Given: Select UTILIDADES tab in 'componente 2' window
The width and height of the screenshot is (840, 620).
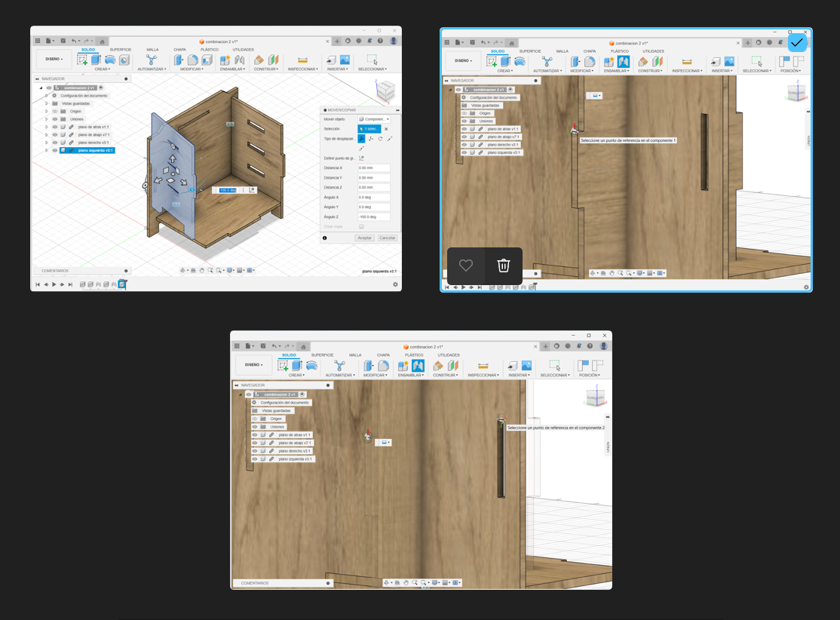Looking at the screenshot, I should [449, 355].
